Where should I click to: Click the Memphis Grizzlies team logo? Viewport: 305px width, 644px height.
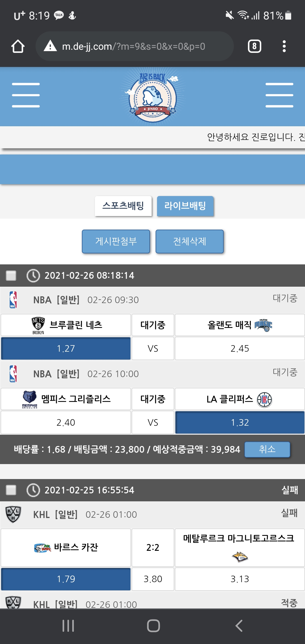[x=30, y=399]
